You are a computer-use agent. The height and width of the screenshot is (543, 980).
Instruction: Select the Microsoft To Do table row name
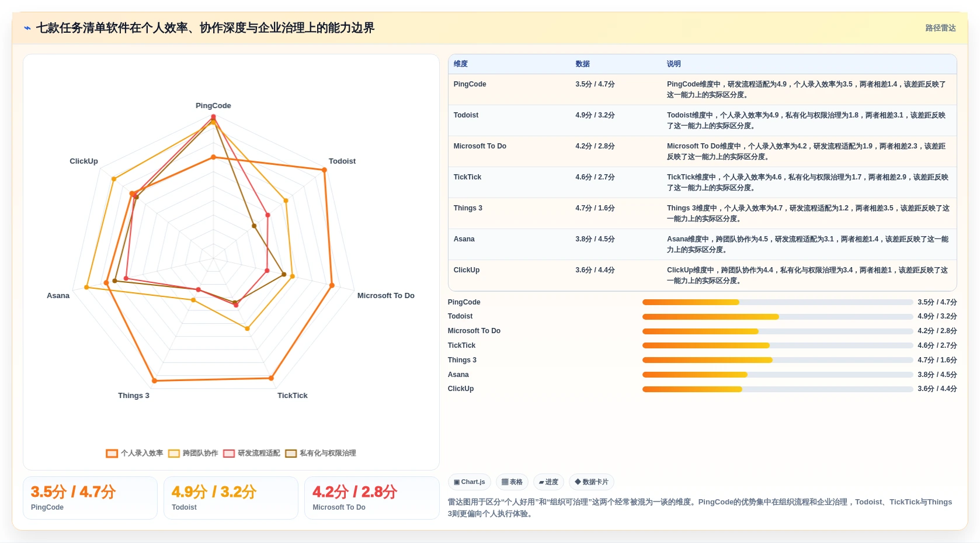(x=480, y=146)
